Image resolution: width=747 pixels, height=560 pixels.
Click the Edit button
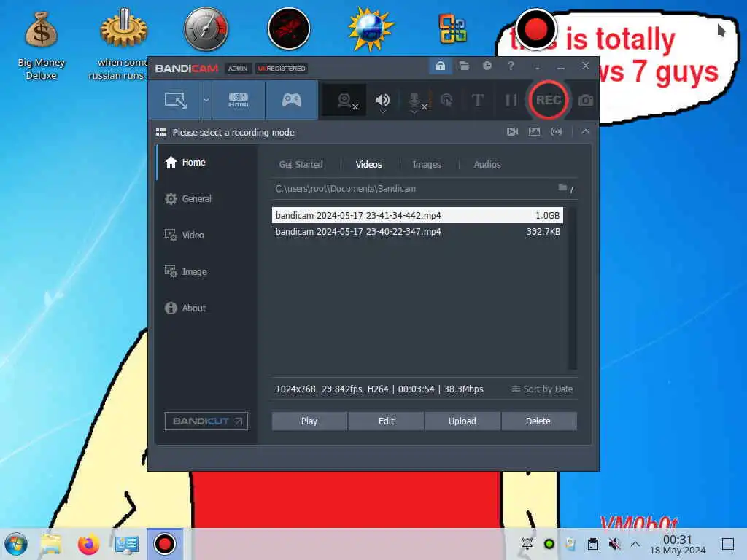(x=386, y=421)
